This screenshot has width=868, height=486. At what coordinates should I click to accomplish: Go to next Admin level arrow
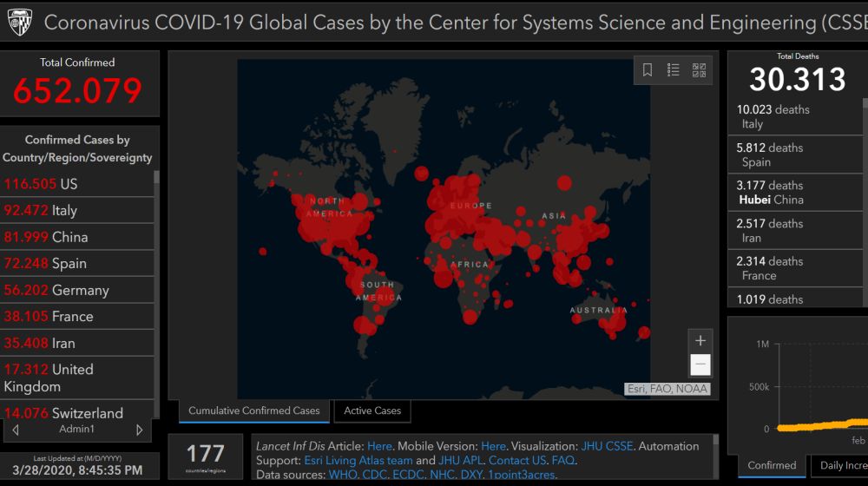[140, 430]
